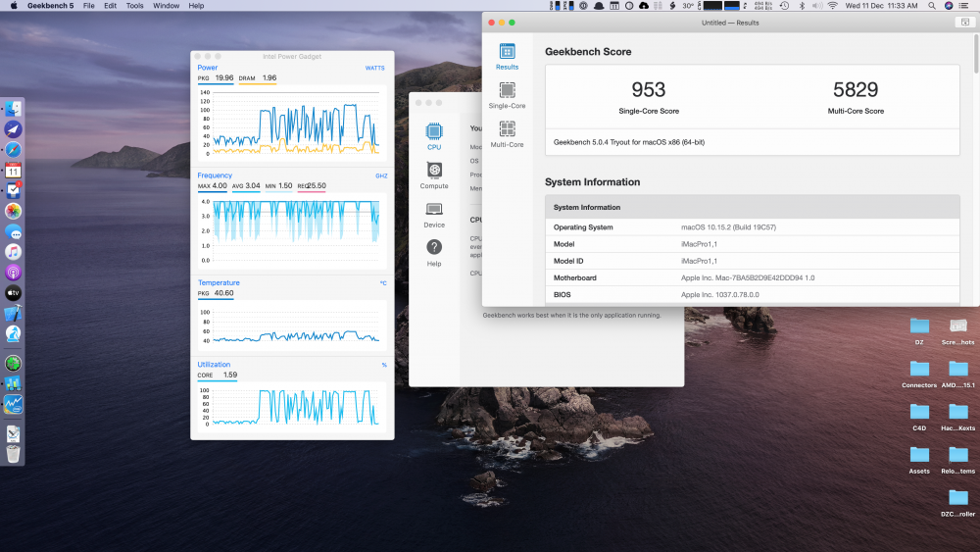This screenshot has height=552, width=980.
Task: Open the Assets folder on desktop
Action: click(919, 461)
